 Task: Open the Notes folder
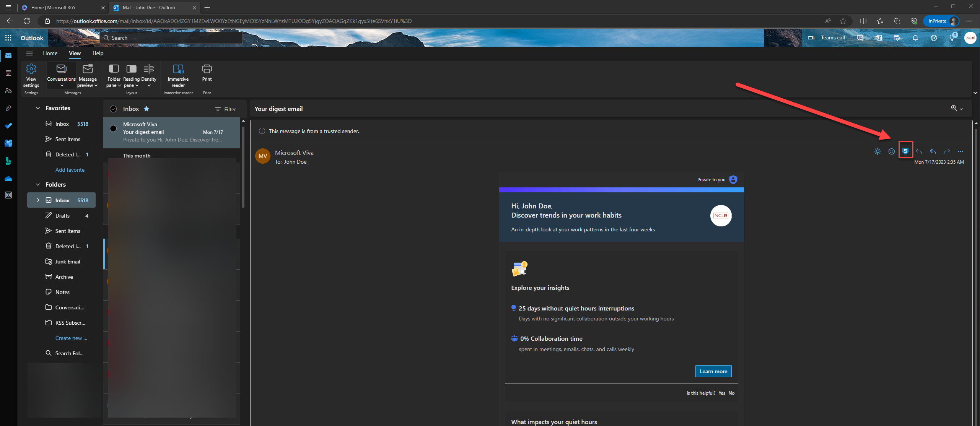(x=61, y=292)
